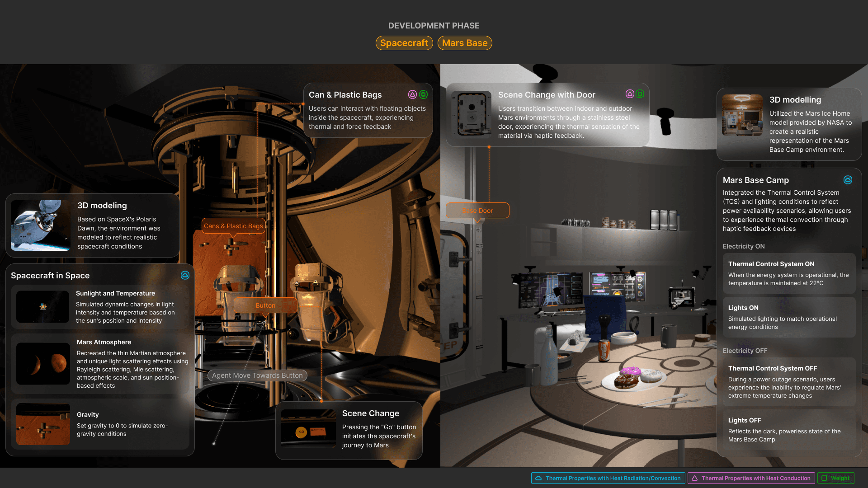
Task: Click Agent Move Towards Button label
Action: pyautogui.click(x=257, y=375)
